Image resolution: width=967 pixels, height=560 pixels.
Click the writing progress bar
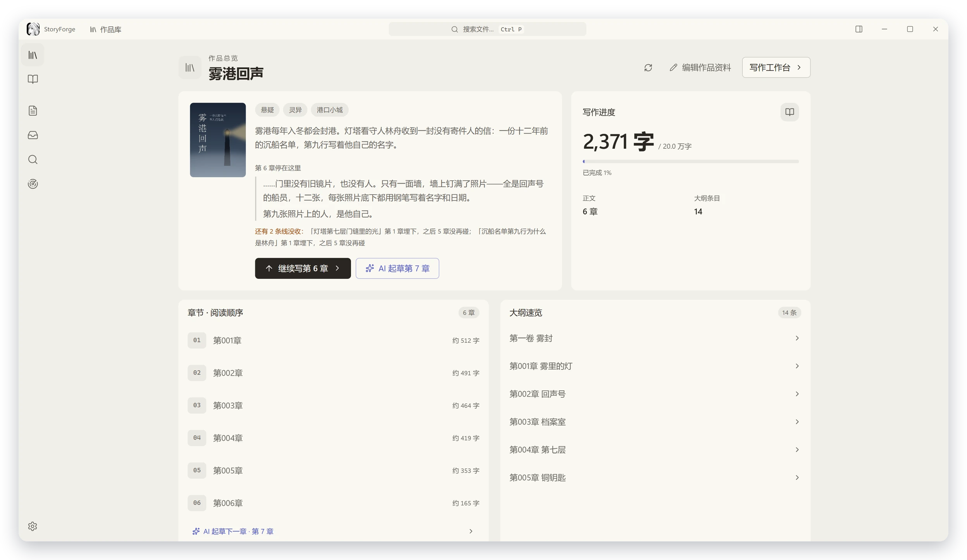(690, 161)
